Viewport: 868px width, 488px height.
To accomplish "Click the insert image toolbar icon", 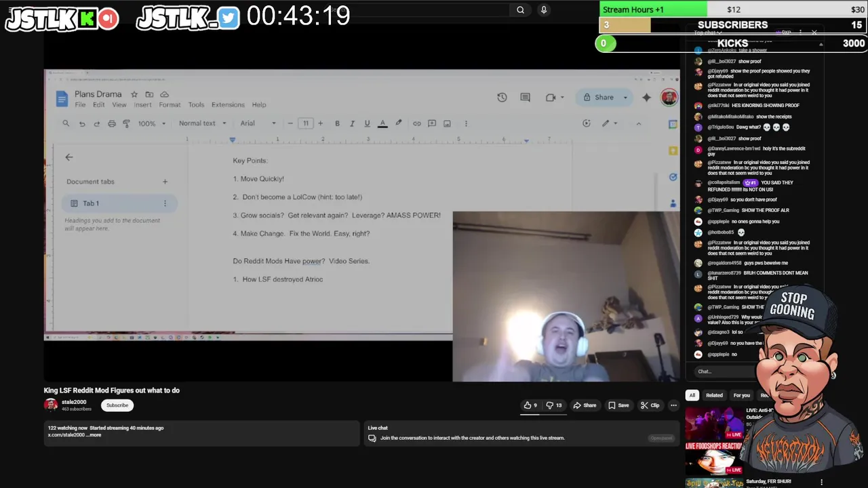I will click(x=447, y=123).
